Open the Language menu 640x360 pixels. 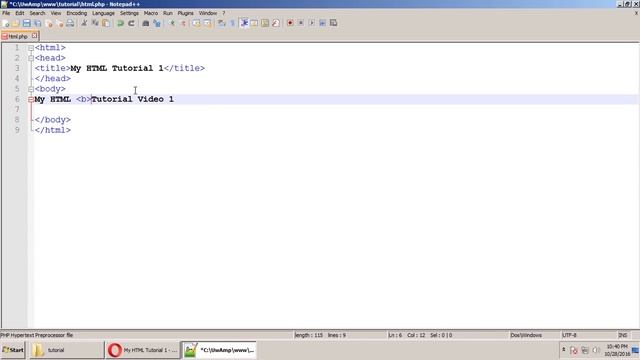click(x=103, y=13)
